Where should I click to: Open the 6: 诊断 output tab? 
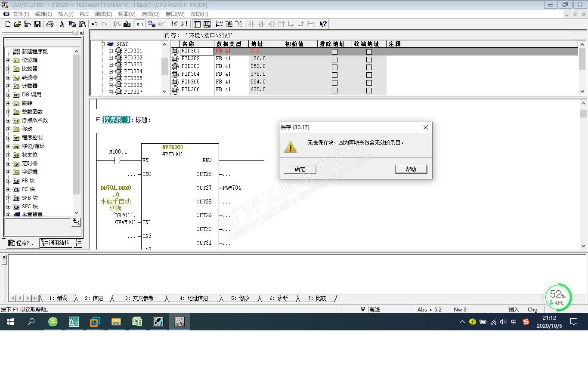tap(279, 298)
